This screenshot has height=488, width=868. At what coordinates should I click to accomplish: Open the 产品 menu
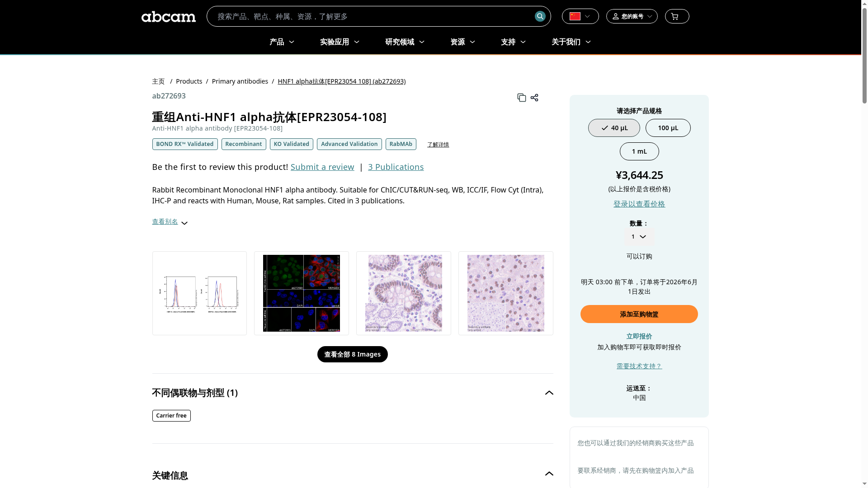tap(282, 42)
